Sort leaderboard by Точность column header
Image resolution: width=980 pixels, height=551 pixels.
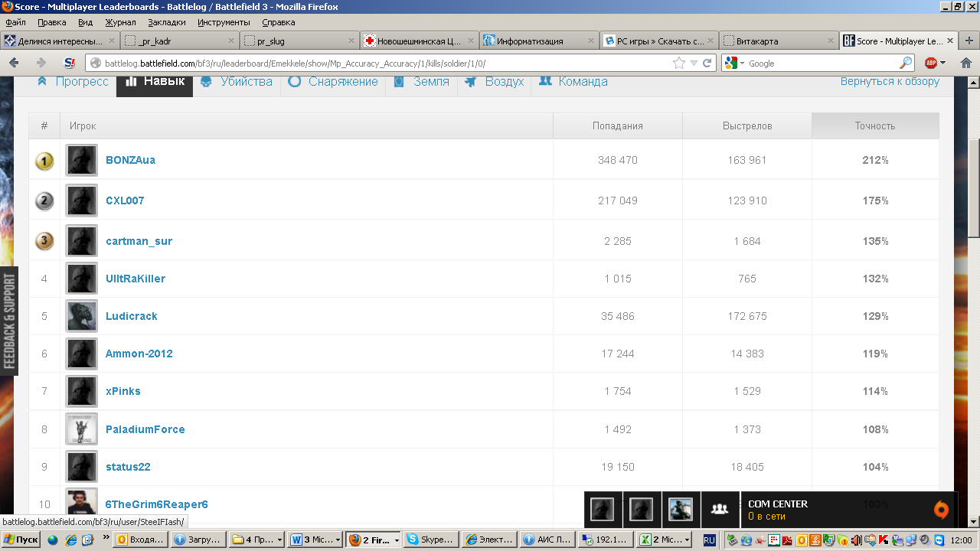875,126
